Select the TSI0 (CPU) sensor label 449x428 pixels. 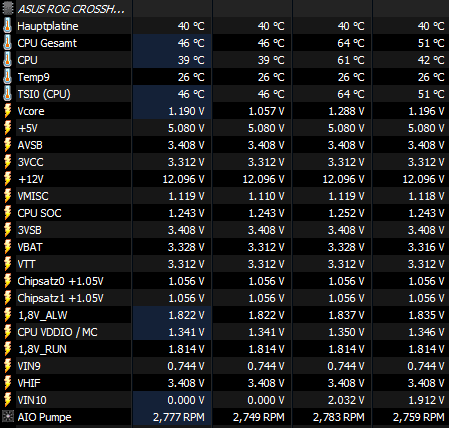click(44, 94)
